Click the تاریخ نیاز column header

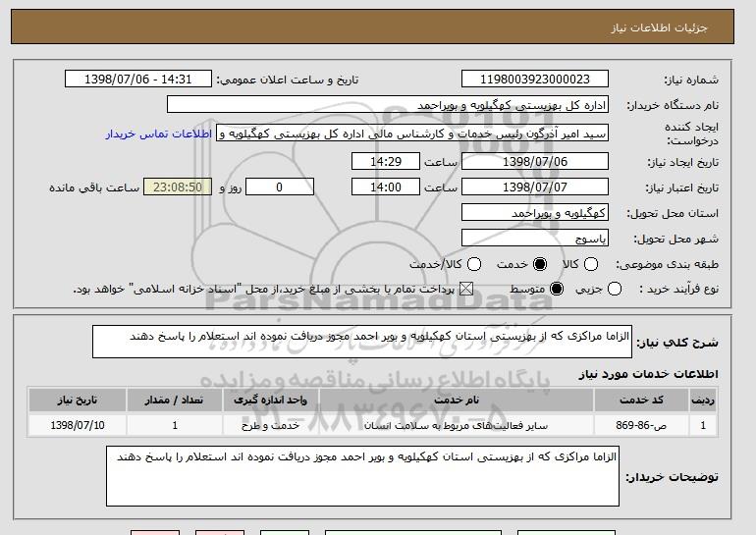point(78,401)
